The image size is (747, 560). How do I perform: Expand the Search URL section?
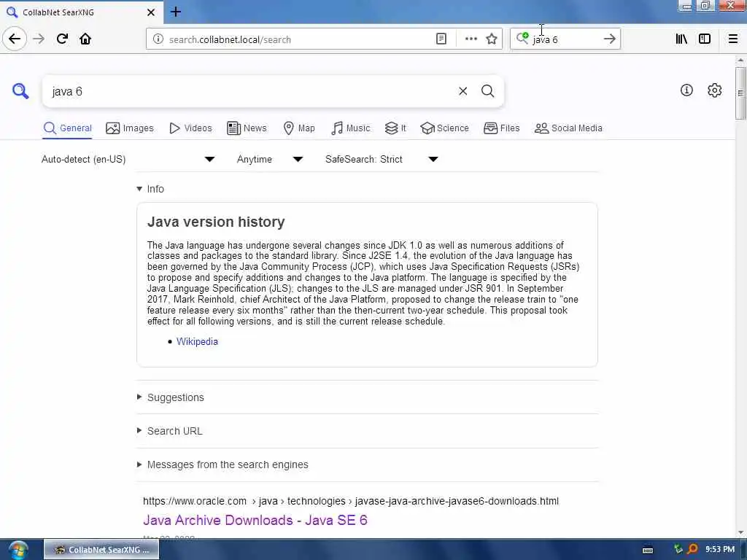point(169,431)
